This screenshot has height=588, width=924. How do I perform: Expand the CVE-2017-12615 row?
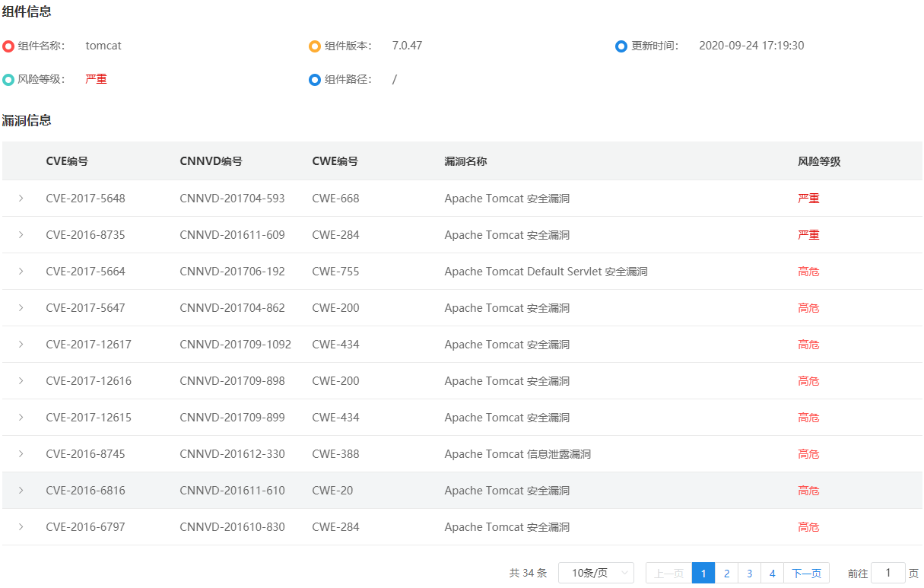[x=21, y=418]
